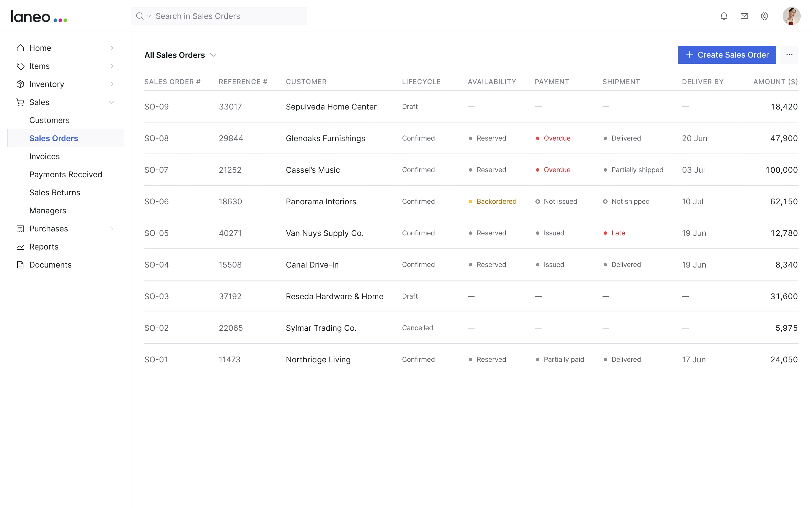Image resolution: width=812 pixels, height=508 pixels.
Task: Expand the Purchases menu chevron
Action: (112, 229)
